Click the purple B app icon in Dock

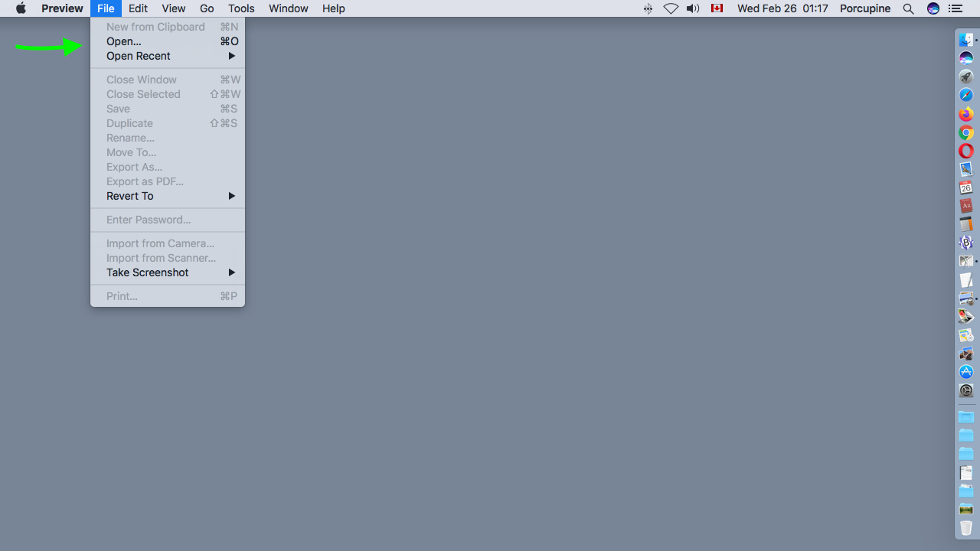coord(966,243)
